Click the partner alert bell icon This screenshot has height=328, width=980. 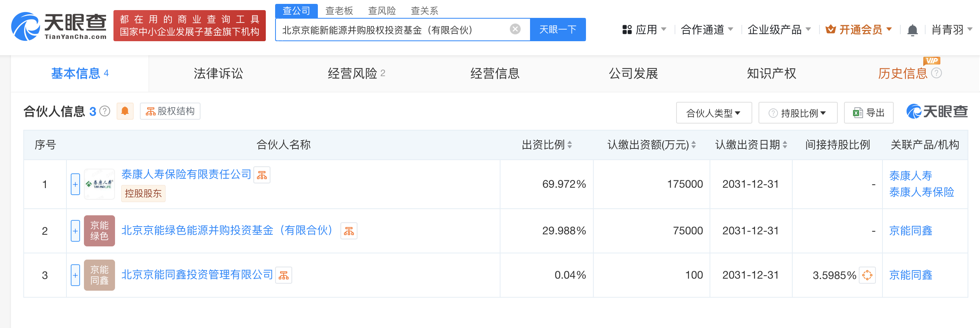coord(125,112)
